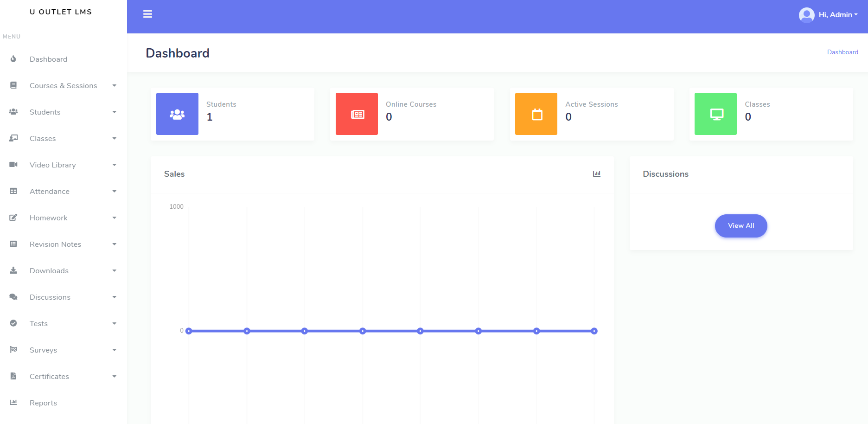Follow the Dashboard breadcrumb link
The image size is (868, 424).
click(842, 52)
